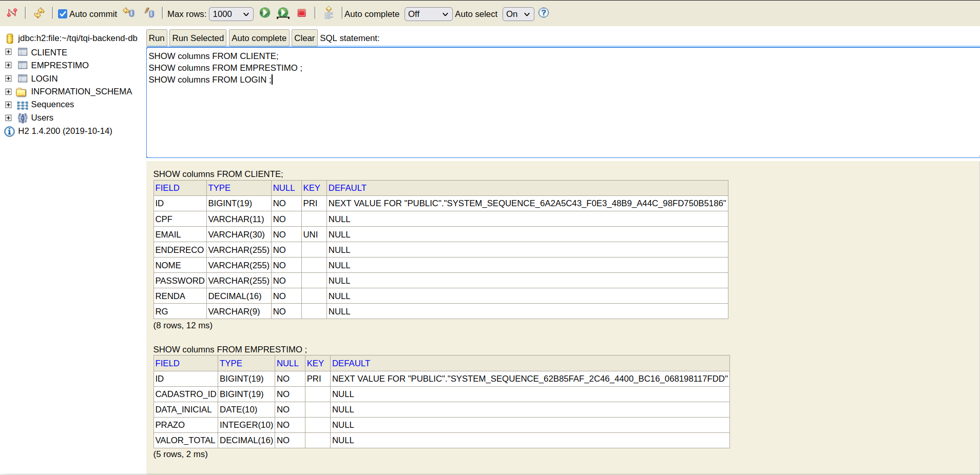Click the History icon in toolbar
980x475 pixels.
click(x=329, y=13)
